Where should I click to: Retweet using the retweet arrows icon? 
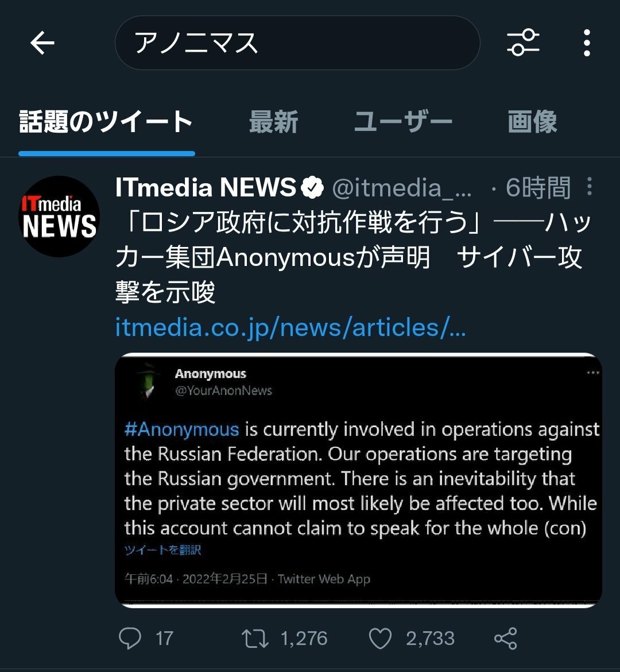[254, 638]
